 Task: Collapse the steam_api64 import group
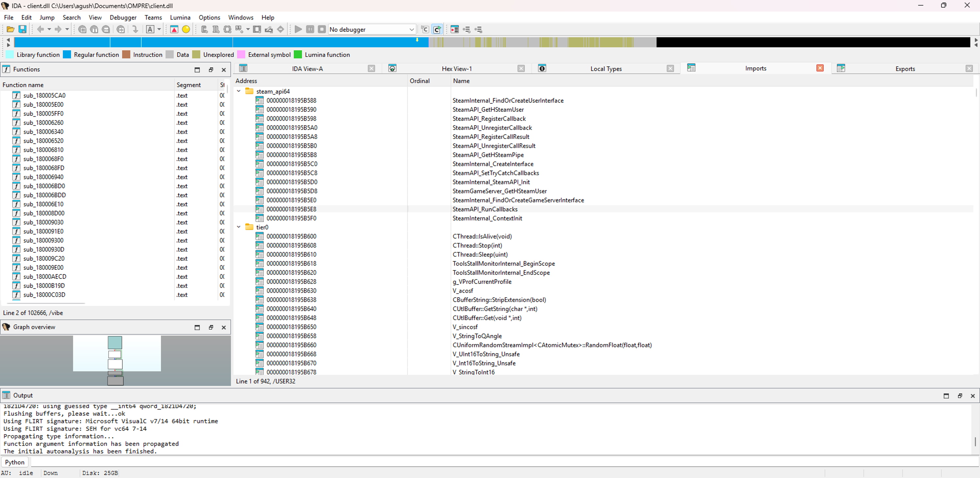point(238,91)
